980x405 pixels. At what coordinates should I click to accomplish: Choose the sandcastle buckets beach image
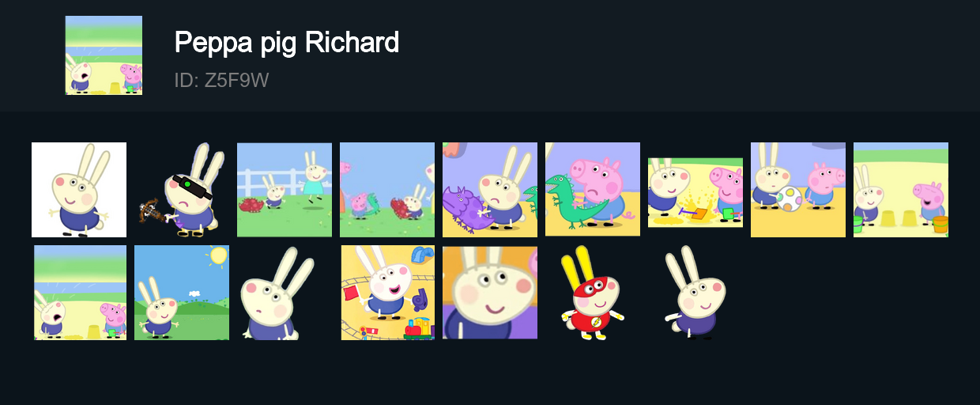[901, 190]
